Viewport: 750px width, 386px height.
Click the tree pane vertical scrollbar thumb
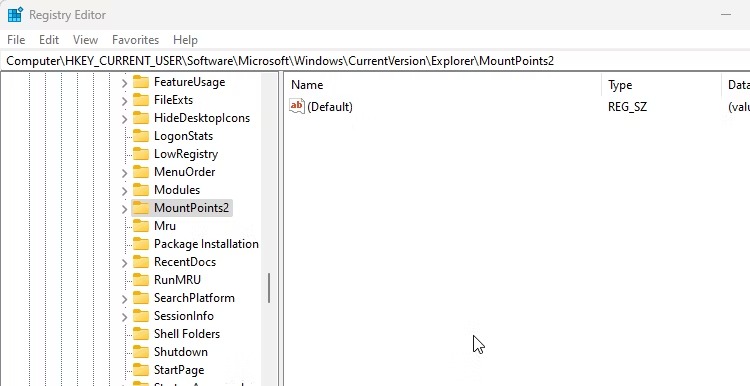coord(269,288)
